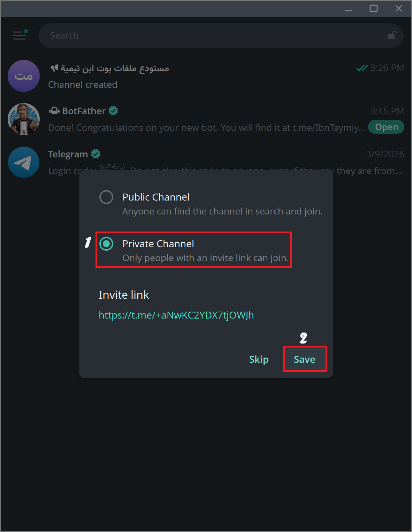Click inside the Search field

(174, 35)
